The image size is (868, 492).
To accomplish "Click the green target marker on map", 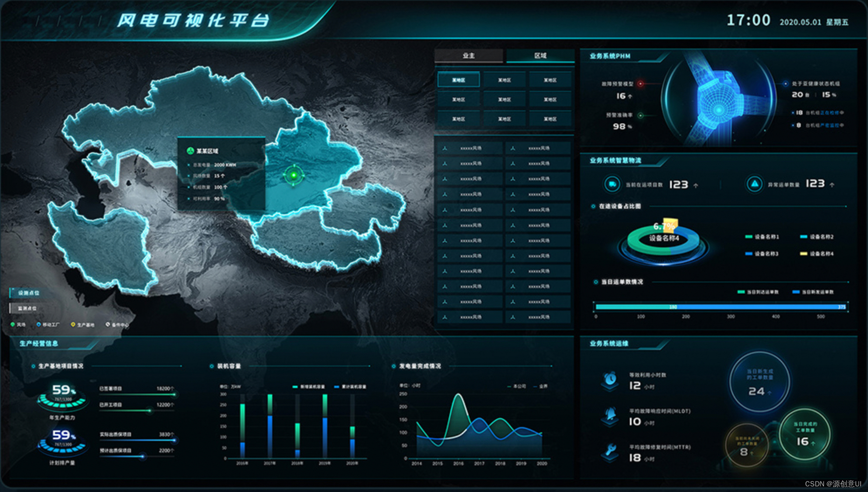I will pos(294,175).
